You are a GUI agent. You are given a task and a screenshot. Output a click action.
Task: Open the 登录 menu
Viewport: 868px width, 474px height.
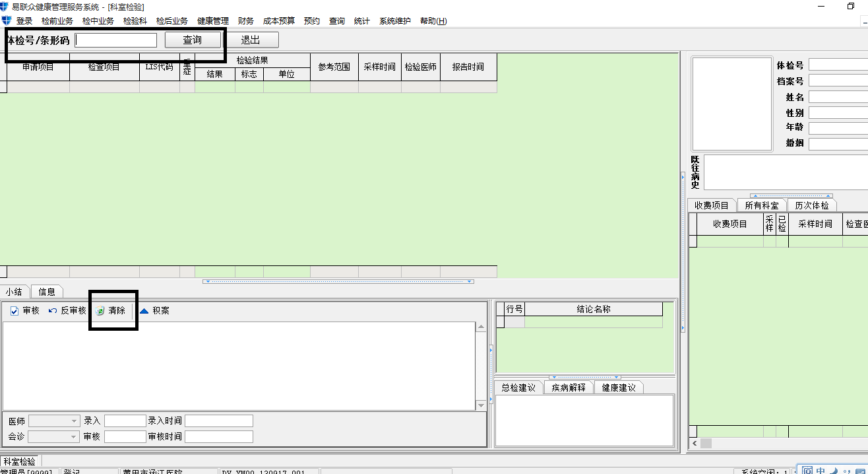pyautogui.click(x=24, y=21)
